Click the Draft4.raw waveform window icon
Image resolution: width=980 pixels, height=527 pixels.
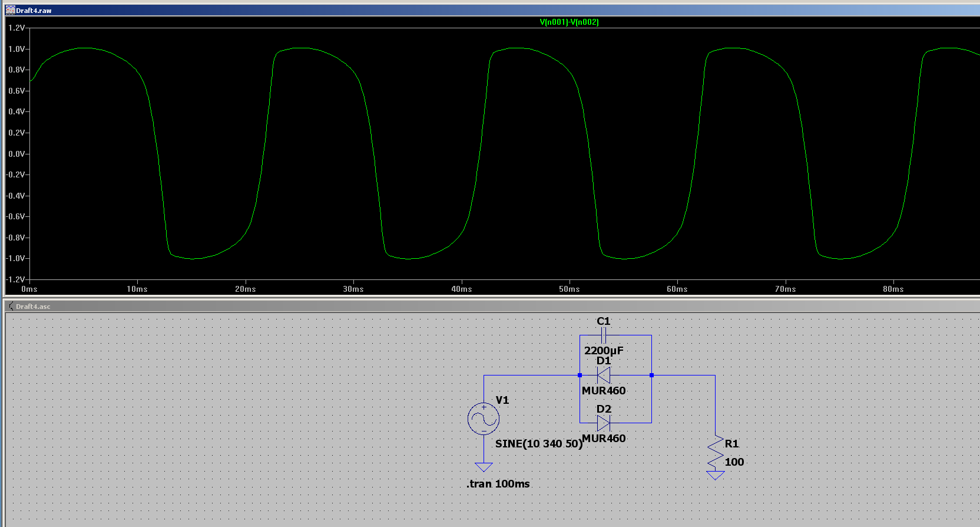10,10
